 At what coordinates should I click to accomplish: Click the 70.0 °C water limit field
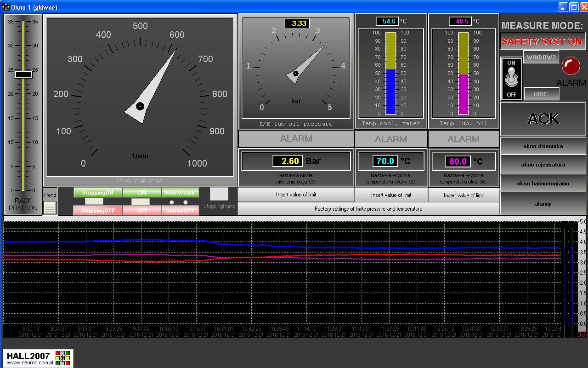click(x=385, y=161)
